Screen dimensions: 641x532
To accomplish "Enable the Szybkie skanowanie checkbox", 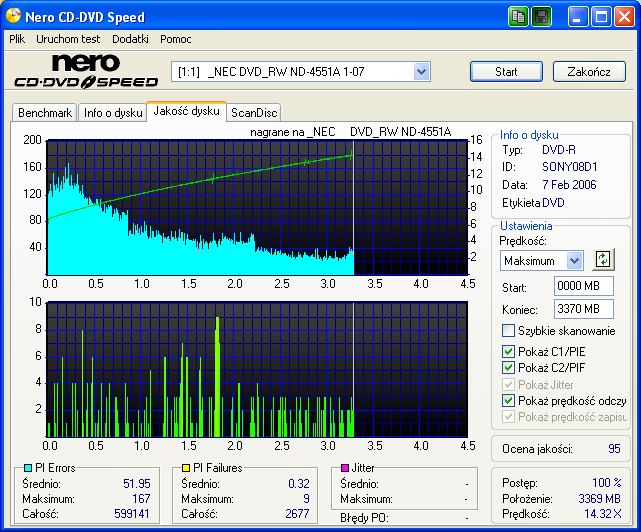I will (x=509, y=331).
